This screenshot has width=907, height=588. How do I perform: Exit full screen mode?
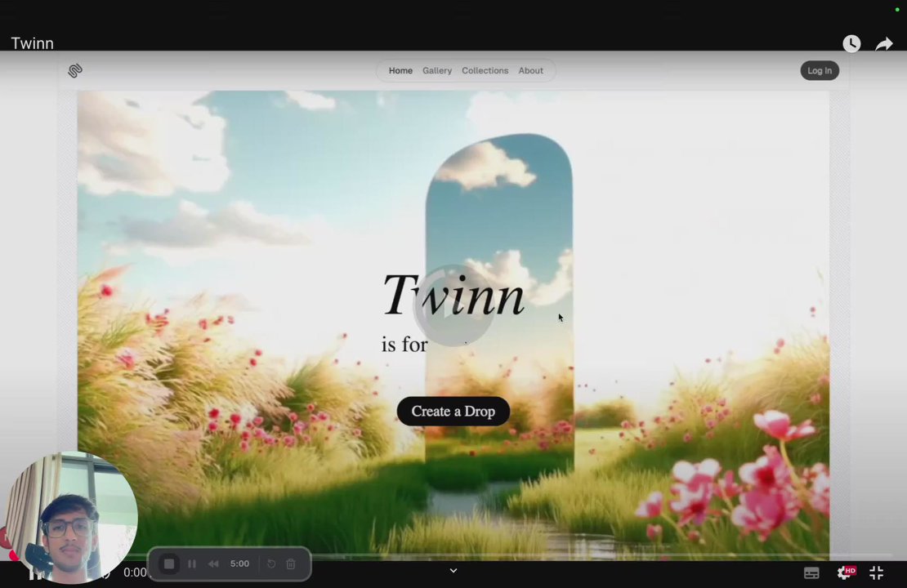pyautogui.click(x=876, y=572)
